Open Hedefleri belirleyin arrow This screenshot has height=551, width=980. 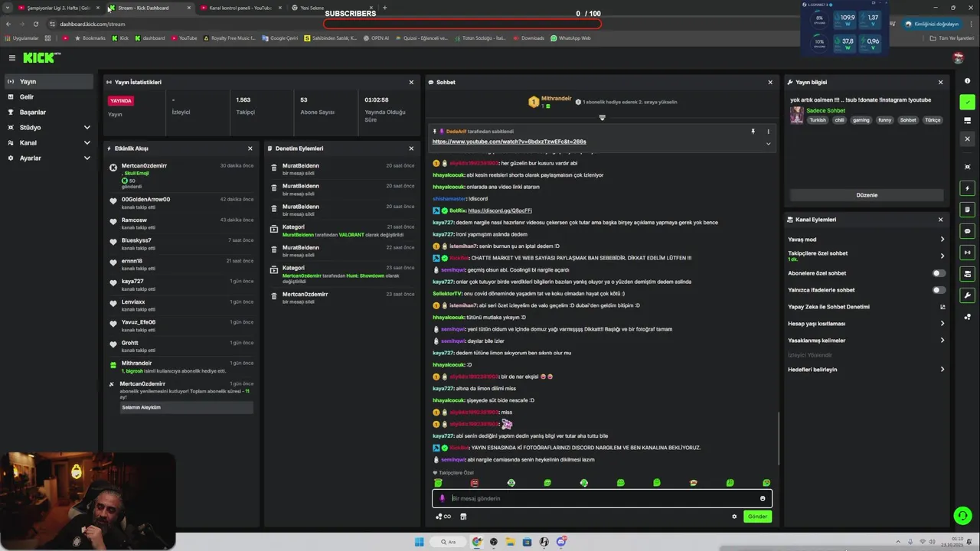click(942, 370)
